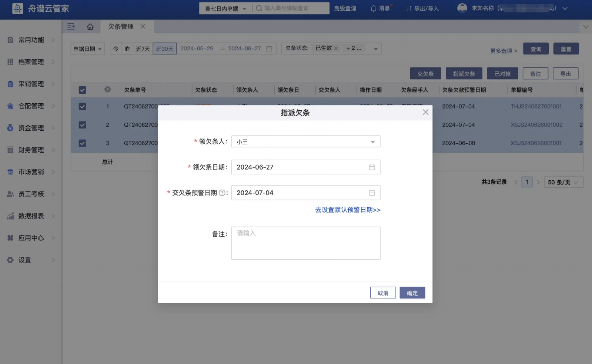
Task: Click into the 备注 text area
Action: [305, 243]
